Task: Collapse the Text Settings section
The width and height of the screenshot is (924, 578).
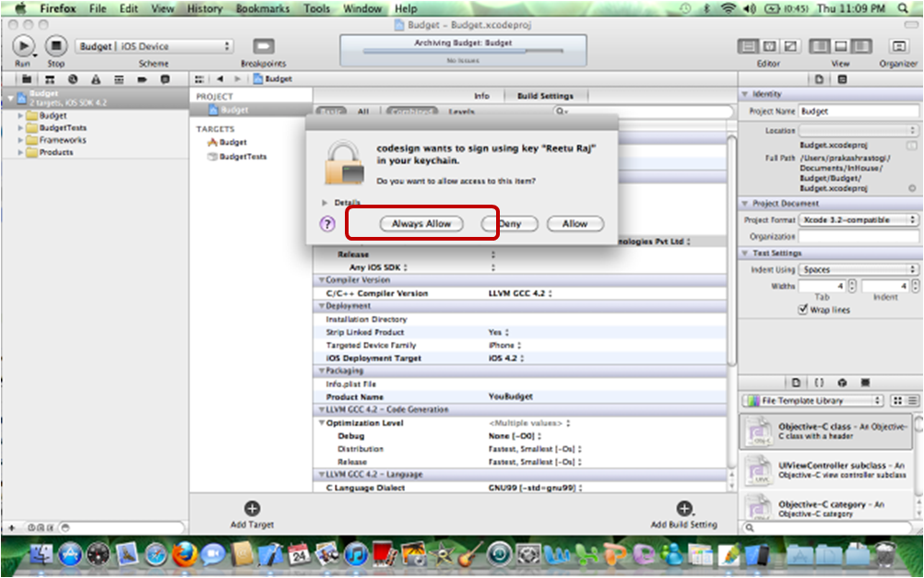Action: pyautogui.click(x=745, y=254)
